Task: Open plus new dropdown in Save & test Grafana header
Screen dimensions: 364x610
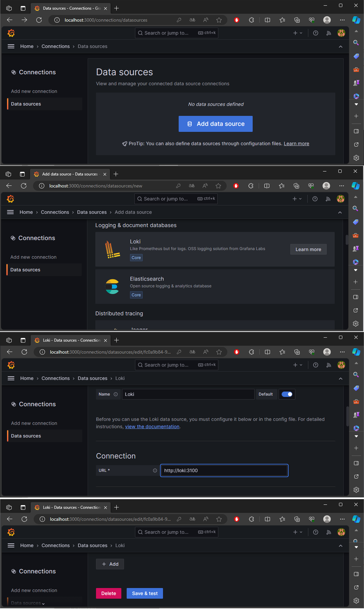Action: tap(297, 532)
